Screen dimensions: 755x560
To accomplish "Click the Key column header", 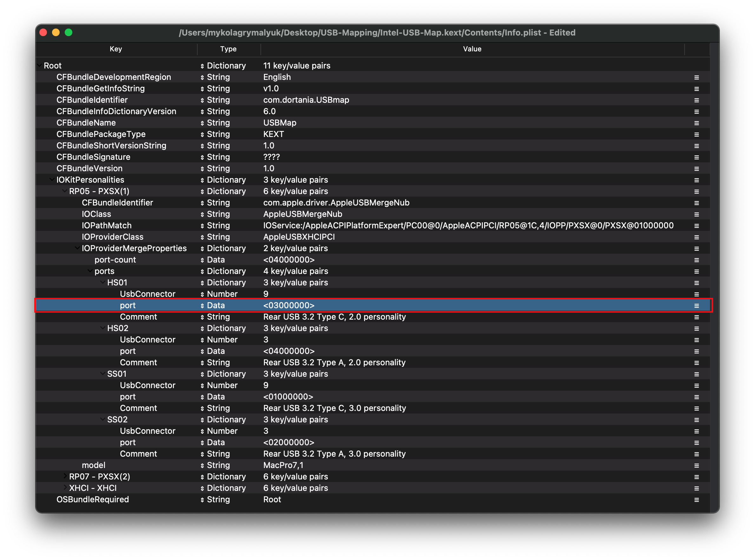I will [x=116, y=49].
